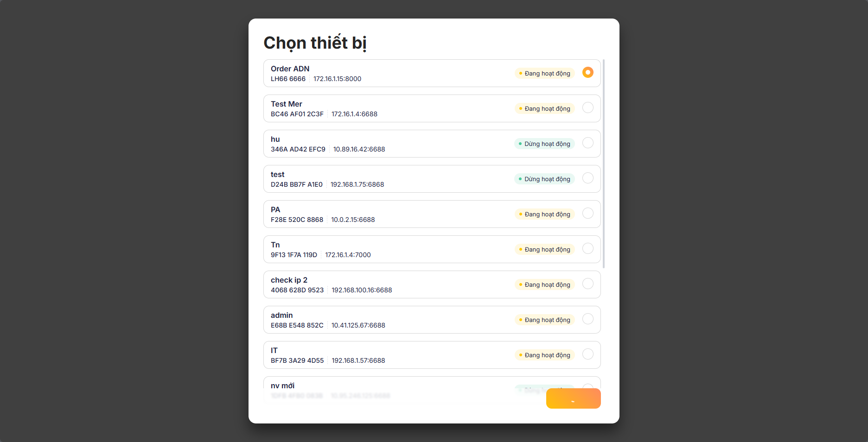Click the nv mới device name
Viewport: 868px width, 442px height.
282,385
